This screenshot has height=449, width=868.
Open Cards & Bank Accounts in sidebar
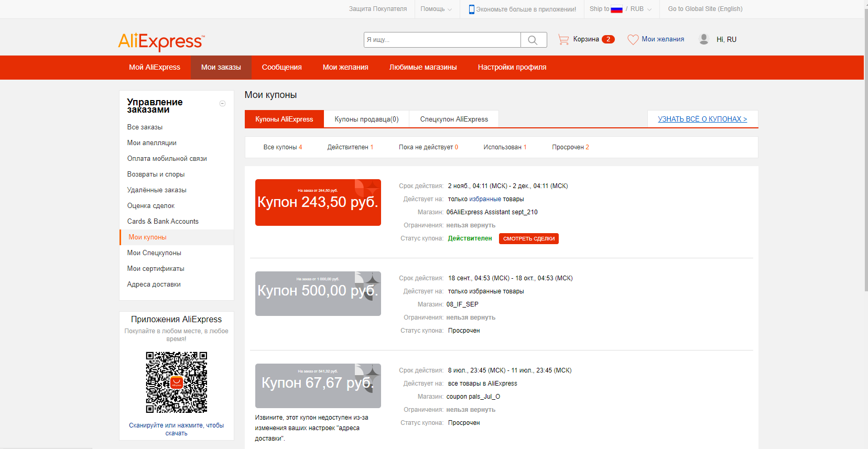(x=163, y=222)
